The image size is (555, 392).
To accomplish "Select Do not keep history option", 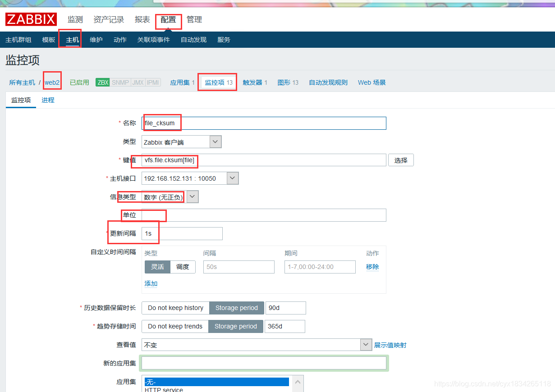I will click(x=175, y=308).
